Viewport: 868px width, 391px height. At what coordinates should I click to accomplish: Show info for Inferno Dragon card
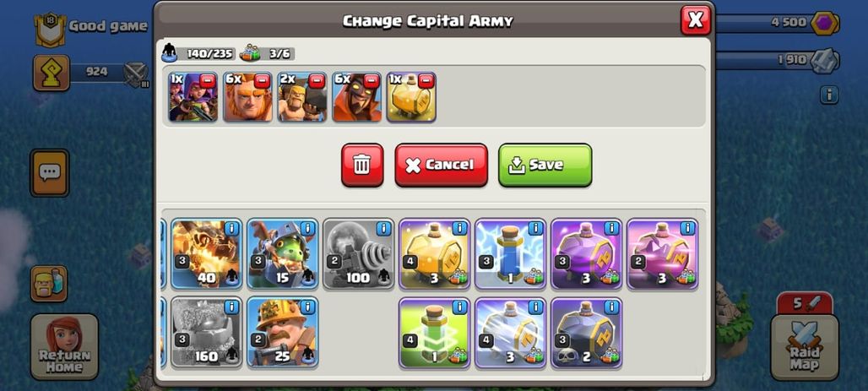[231, 229]
